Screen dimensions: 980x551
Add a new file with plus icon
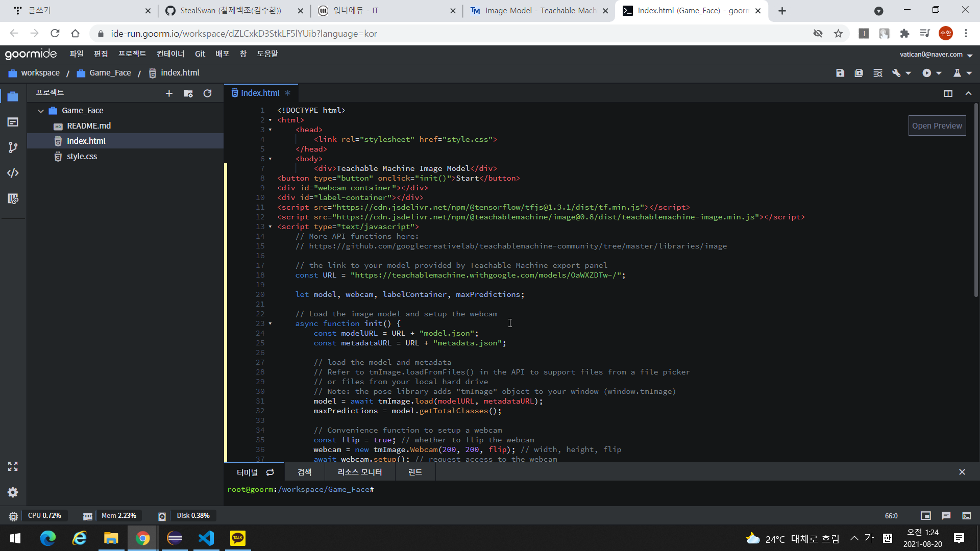[x=169, y=93]
